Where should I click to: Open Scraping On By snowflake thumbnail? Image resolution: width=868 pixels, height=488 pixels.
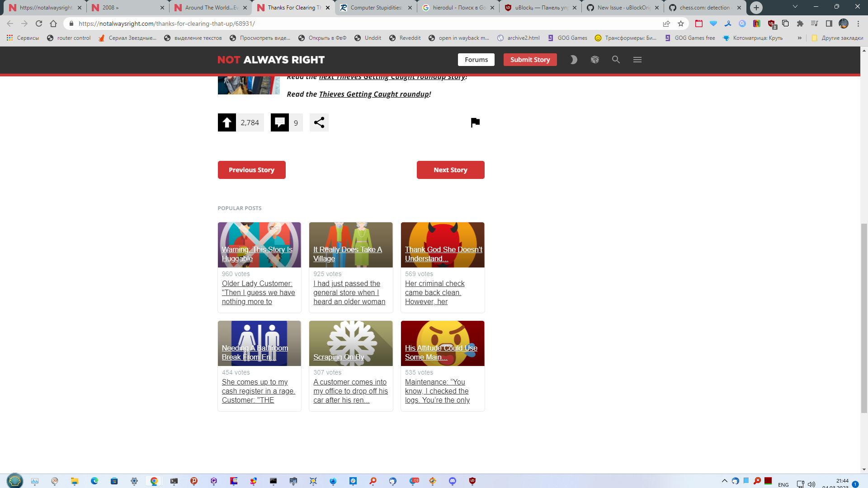point(351,343)
